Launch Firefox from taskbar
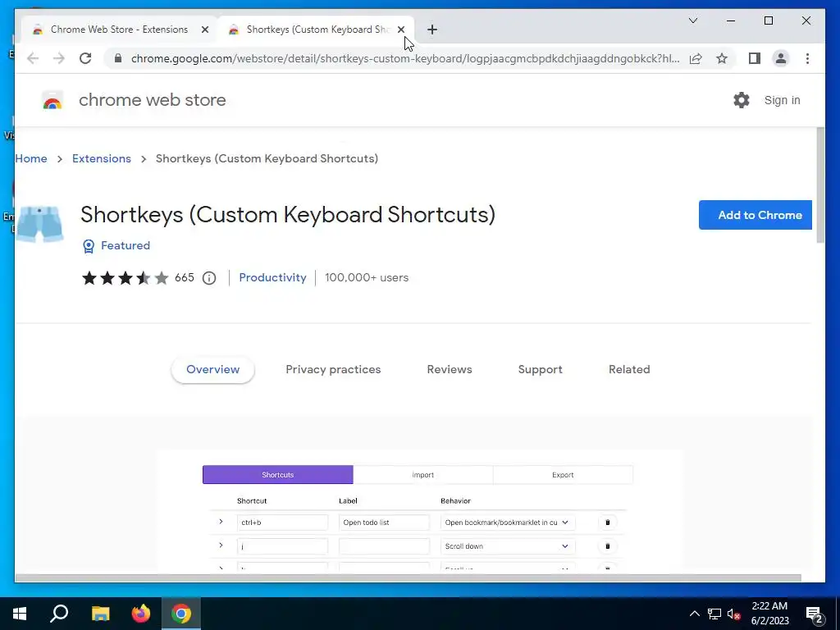This screenshot has width=840, height=630. (141, 614)
